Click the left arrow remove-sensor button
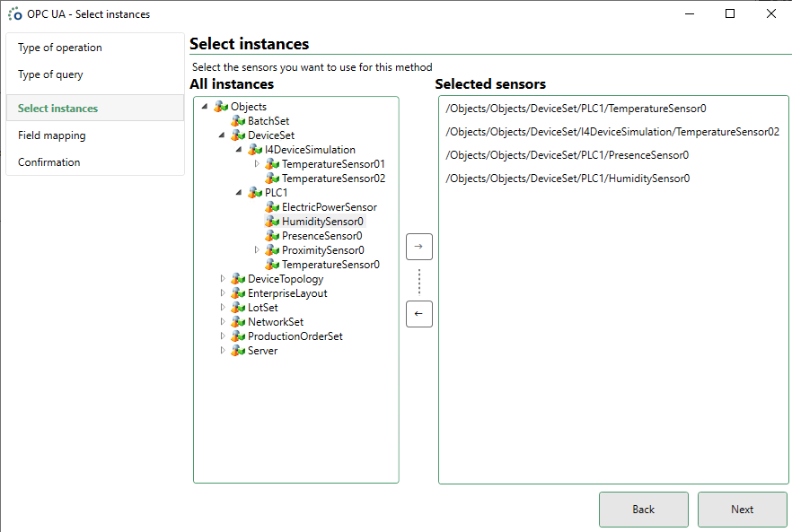This screenshot has width=792, height=532. tap(418, 314)
